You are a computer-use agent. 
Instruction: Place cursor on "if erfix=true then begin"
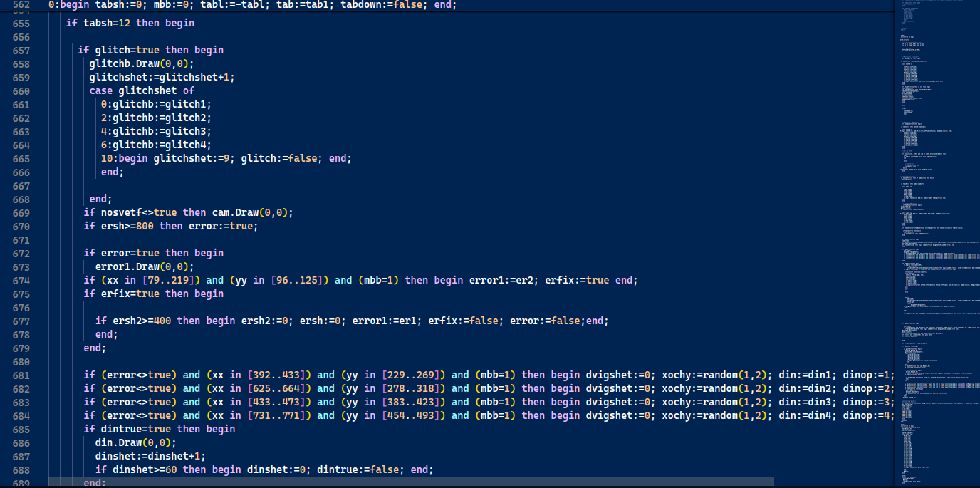153,294
